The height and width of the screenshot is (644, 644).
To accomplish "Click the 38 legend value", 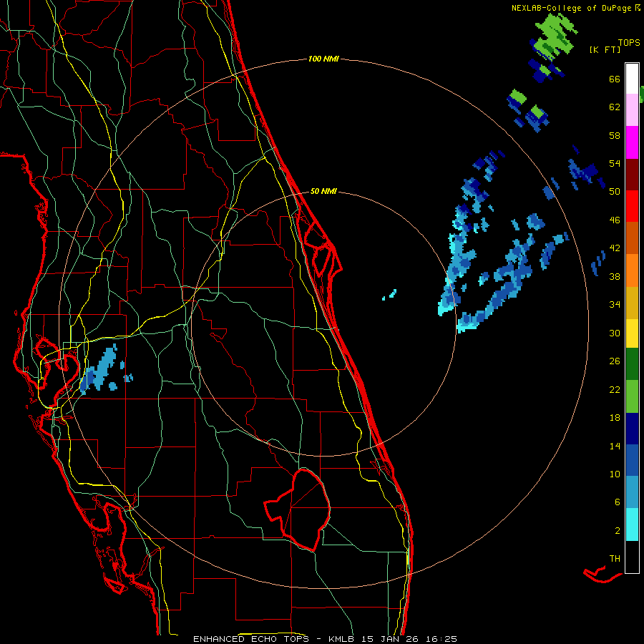I will [x=615, y=276].
